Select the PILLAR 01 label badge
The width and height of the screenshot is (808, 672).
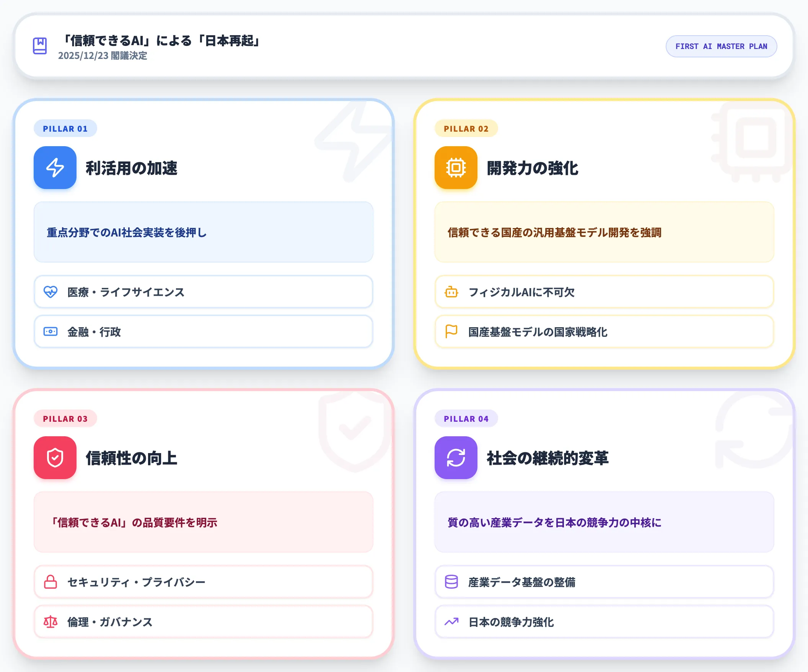(x=65, y=129)
